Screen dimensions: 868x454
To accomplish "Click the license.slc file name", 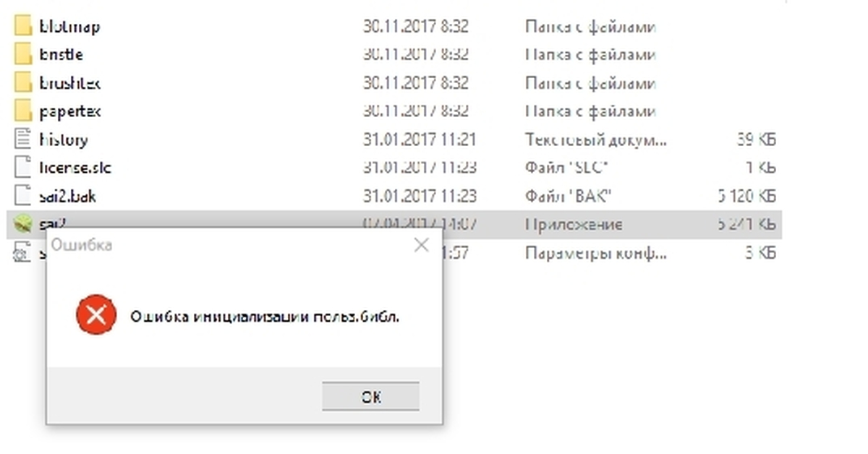I will tap(75, 168).
